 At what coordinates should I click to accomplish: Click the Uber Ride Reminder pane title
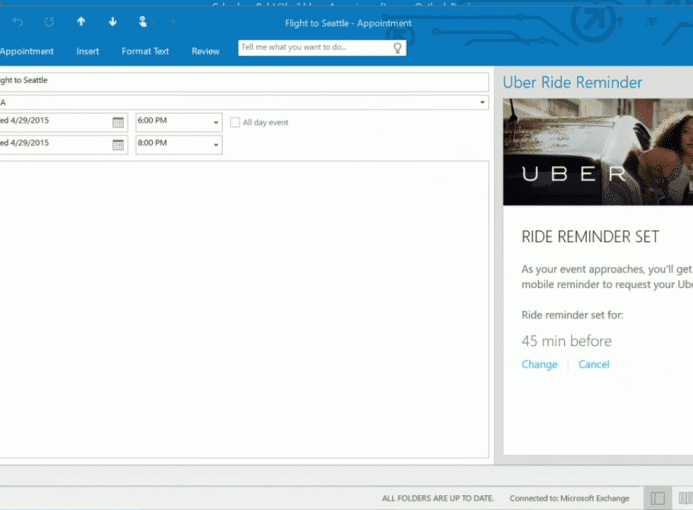coord(572,83)
